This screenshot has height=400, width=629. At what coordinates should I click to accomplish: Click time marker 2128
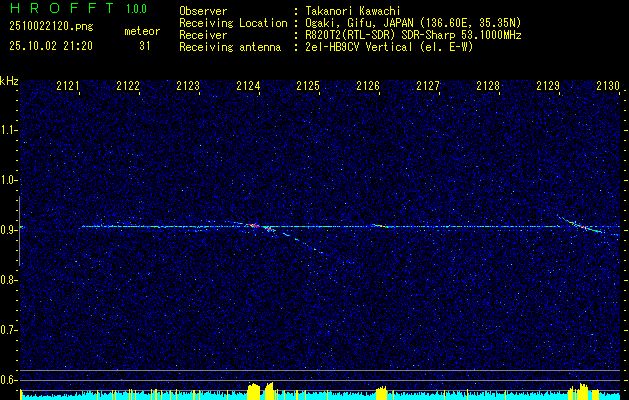tap(488, 85)
